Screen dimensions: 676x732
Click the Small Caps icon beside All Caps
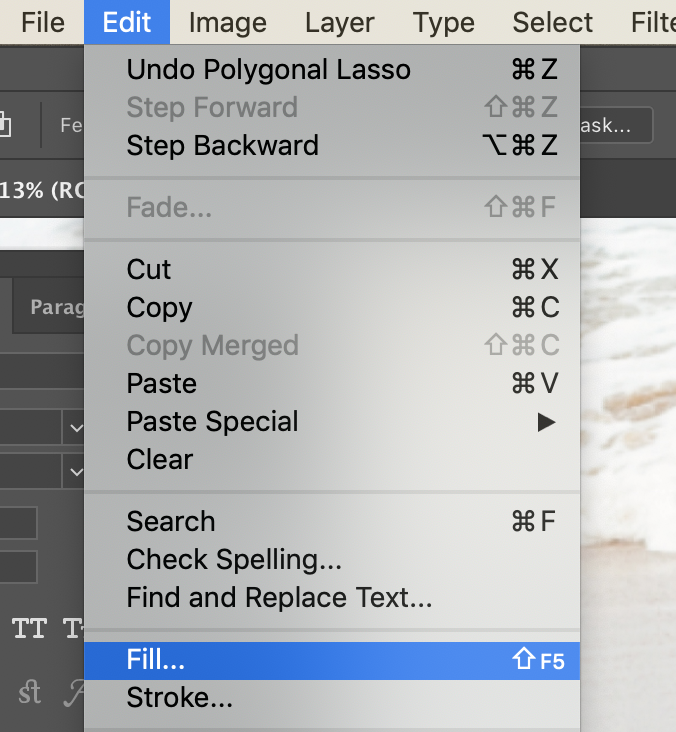pyautogui.click(x=74, y=628)
